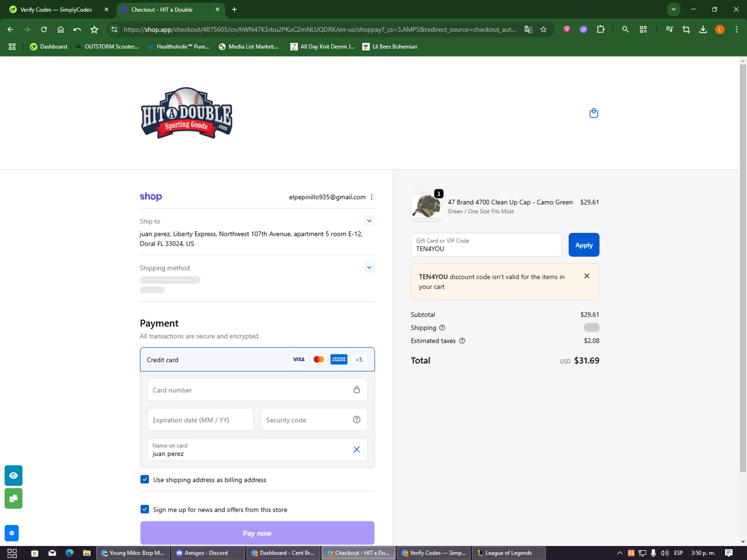The height and width of the screenshot is (560, 747).
Task: Open account options menu next to email
Action: click(x=372, y=197)
